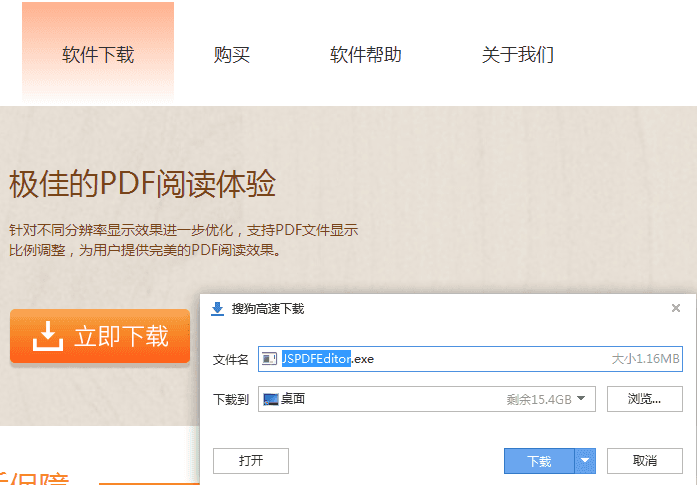Click the 取消 button

tap(645, 461)
